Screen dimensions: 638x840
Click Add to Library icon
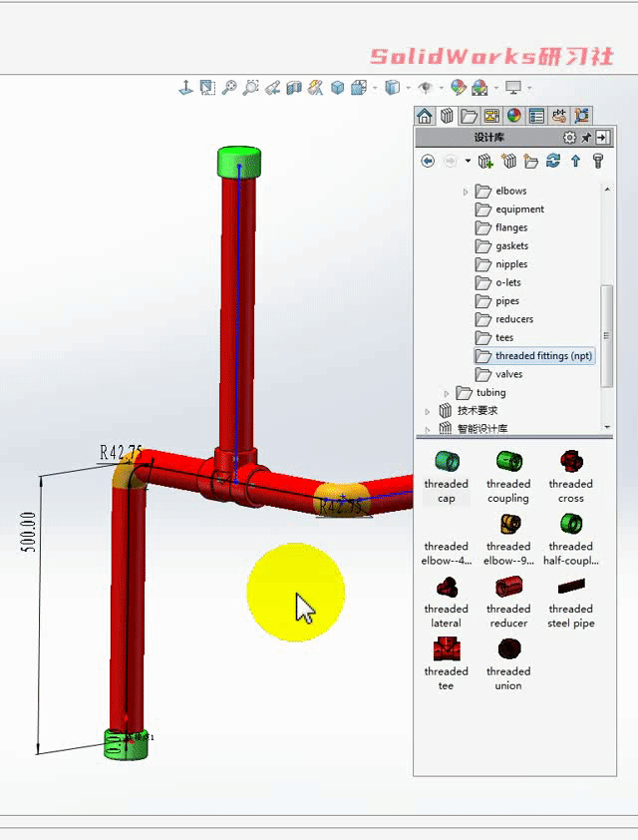(485, 161)
